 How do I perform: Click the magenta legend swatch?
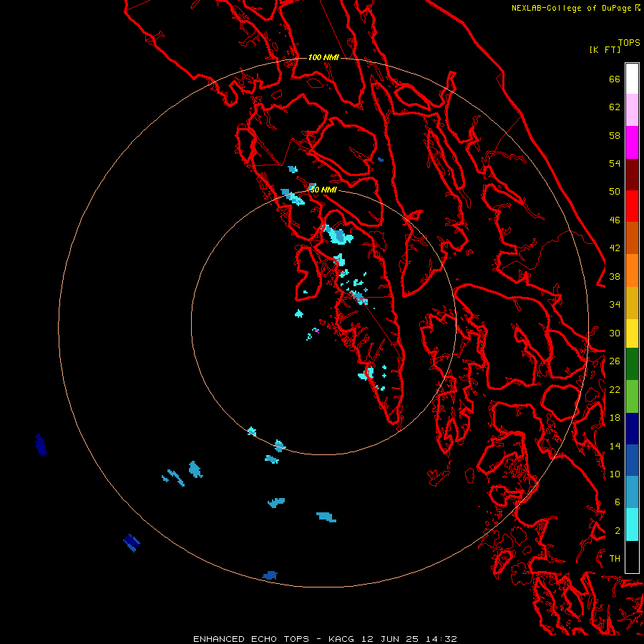632,142
